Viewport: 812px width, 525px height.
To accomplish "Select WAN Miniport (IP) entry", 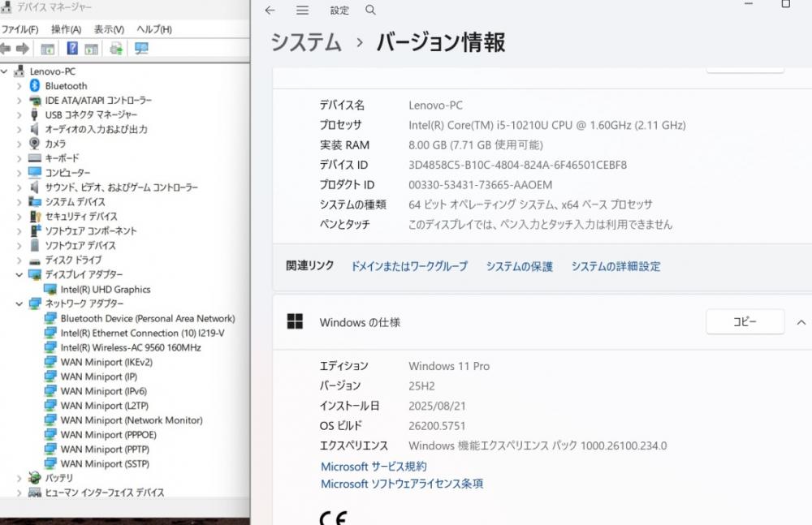I will coord(98,377).
